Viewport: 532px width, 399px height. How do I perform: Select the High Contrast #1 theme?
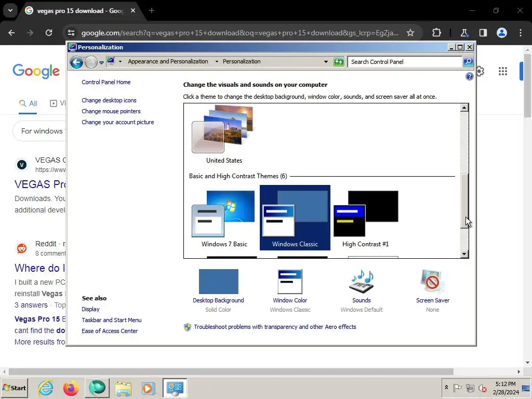(x=366, y=218)
